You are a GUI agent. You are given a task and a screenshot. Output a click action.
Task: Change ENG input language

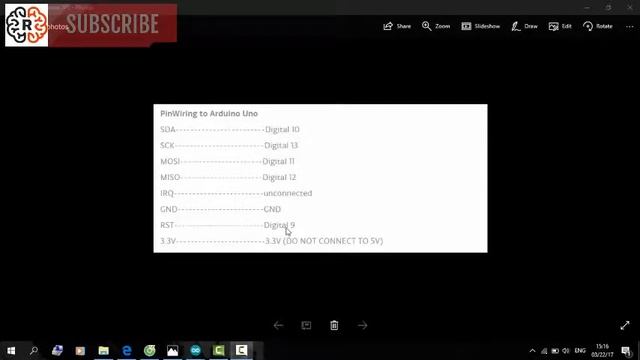coord(580,351)
